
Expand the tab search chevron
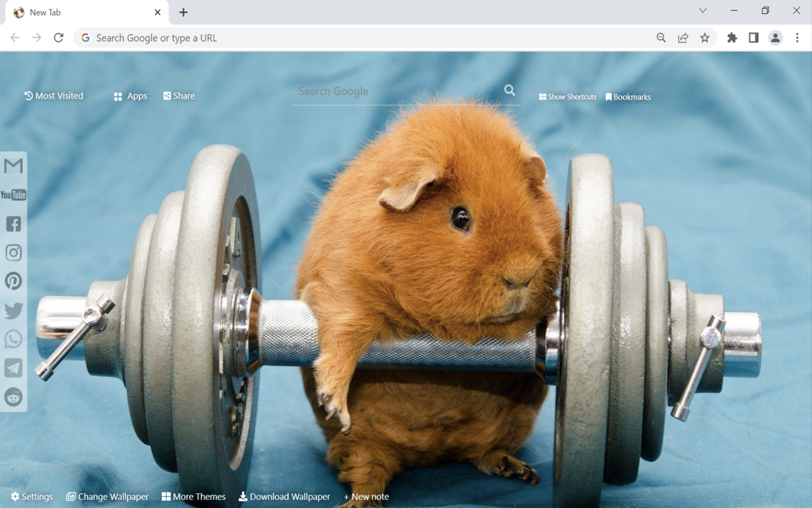coord(703,11)
